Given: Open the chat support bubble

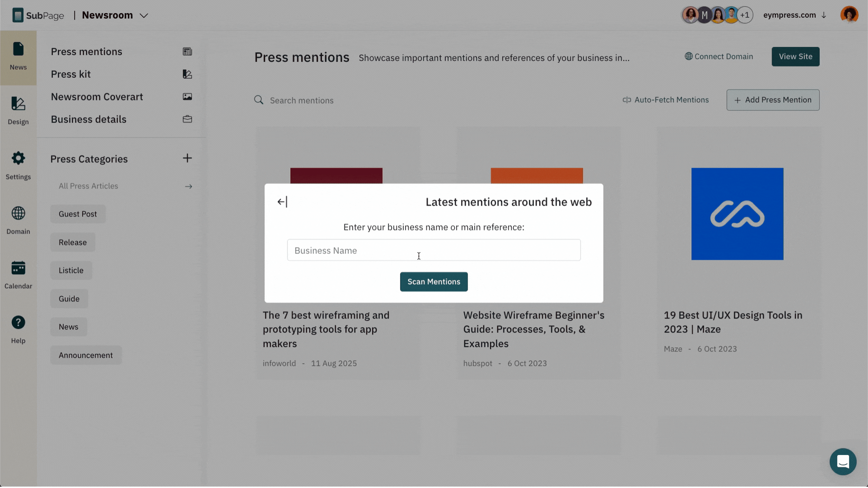Looking at the screenshot, I should [843, 462].
